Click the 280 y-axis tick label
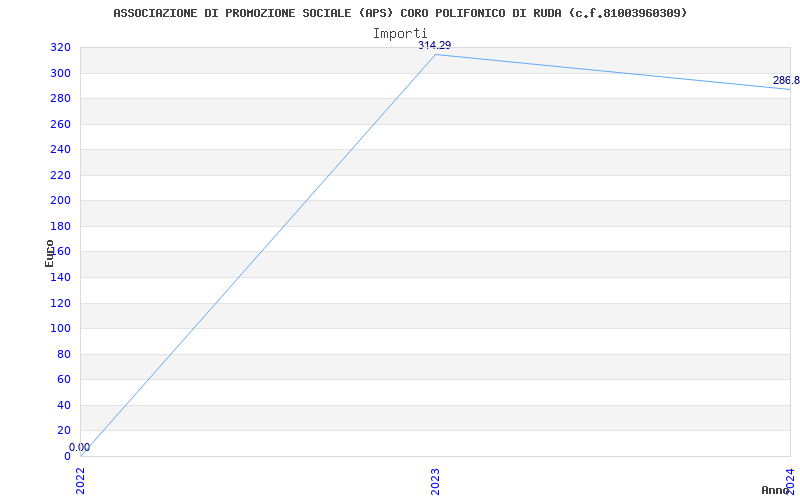 point(60,98)
